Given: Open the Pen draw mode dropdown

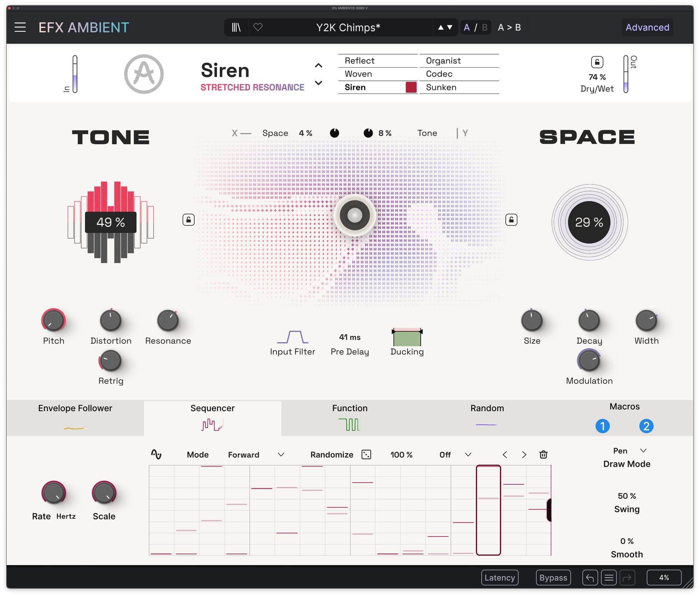Looking at the screenshot, I should point(643,451).
